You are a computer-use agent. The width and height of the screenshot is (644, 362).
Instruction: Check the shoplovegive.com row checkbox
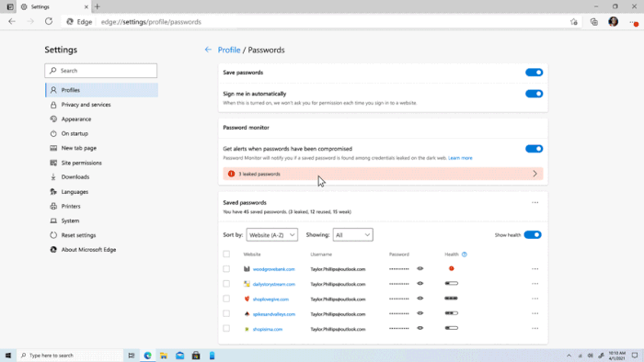(x=226, y=299)
